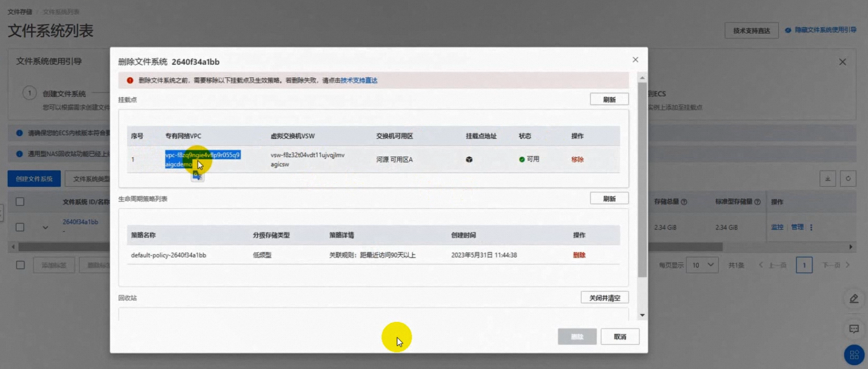
Task: Click the collapsed sidebar handle on left edge
Action: coord(1,213)
